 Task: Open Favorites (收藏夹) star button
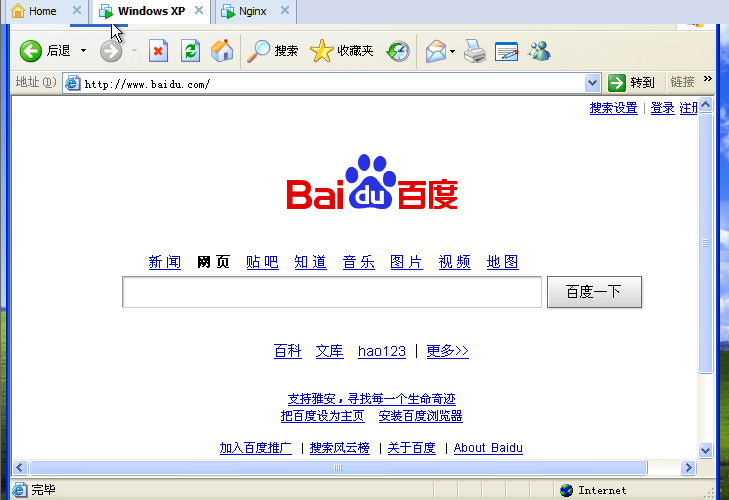click(x=342, y=51)
